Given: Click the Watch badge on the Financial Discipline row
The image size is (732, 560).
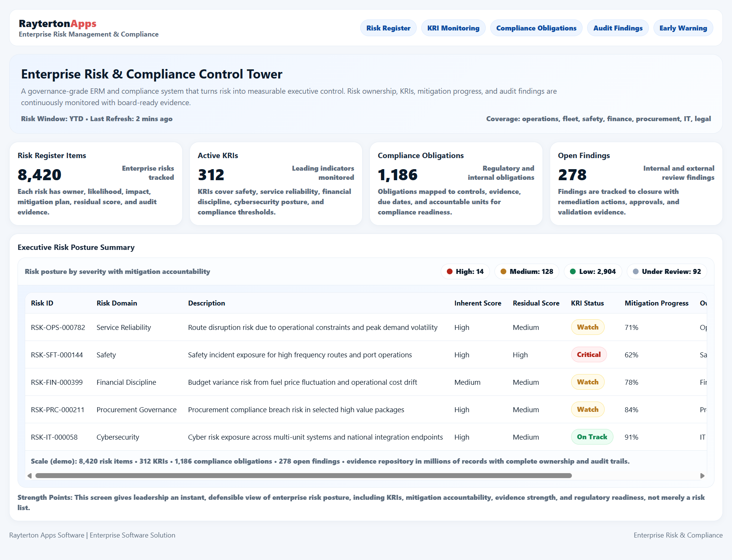Looking at the screenshot, I should coord(588,382).
